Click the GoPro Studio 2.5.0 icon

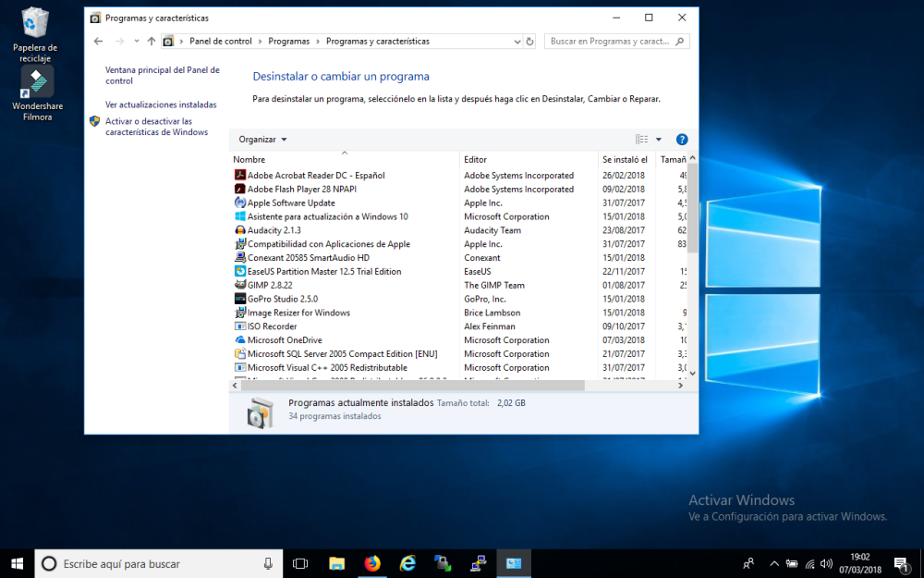pos(240,299)
